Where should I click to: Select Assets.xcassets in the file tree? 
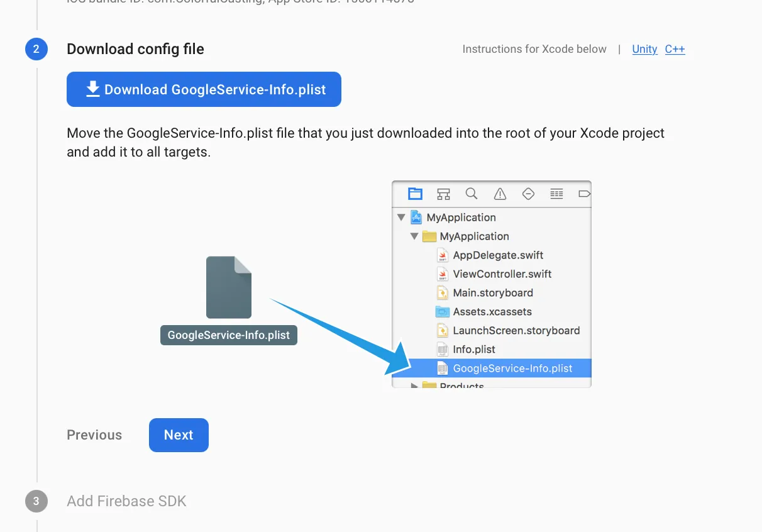click(492, 312)
